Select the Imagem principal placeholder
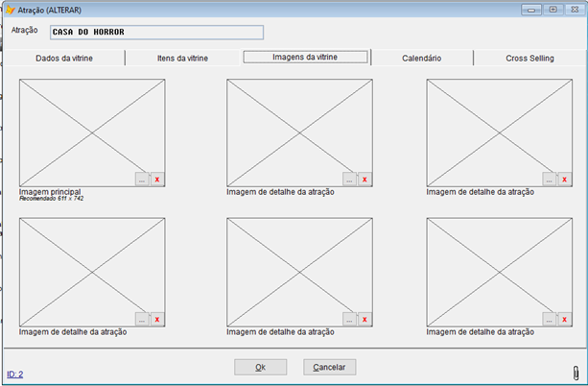This screenshot has height=386, width=588. 92,133
